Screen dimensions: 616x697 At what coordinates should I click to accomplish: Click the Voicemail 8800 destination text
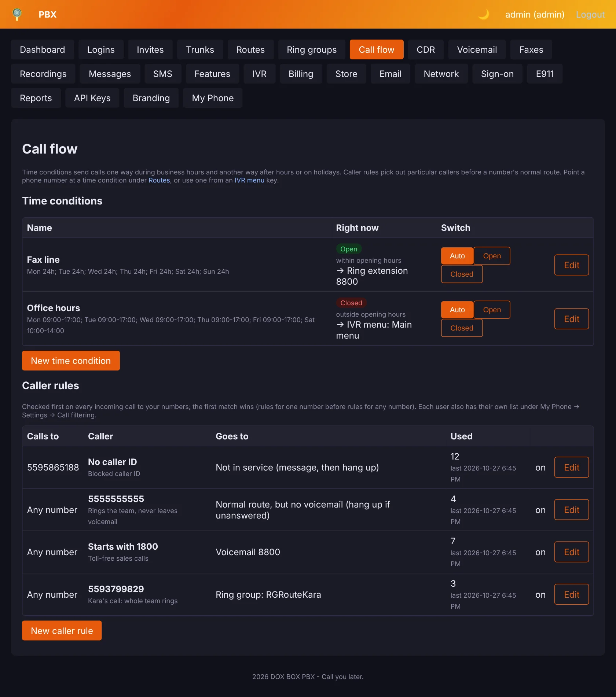[248, 552]
